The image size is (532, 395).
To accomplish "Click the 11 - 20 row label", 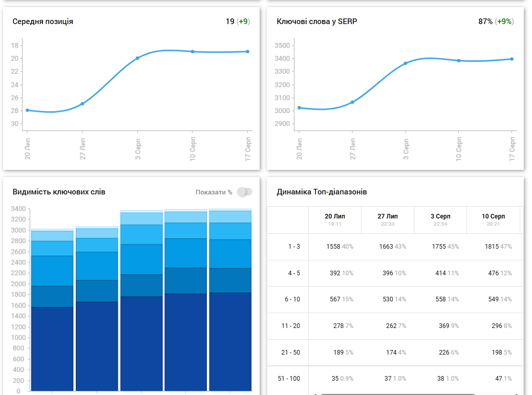I will click(x=291, y=326).
